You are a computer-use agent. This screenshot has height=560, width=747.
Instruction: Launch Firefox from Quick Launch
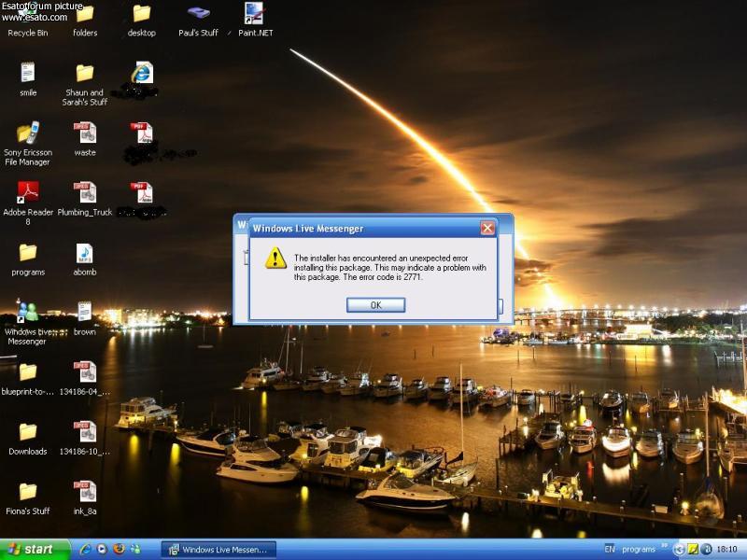[119, 550]
